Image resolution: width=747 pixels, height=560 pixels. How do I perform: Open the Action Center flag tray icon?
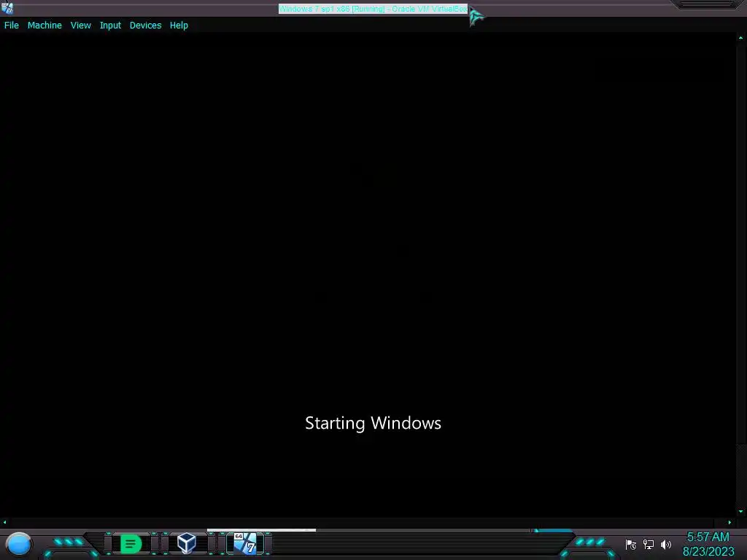[x=631, y=544]
